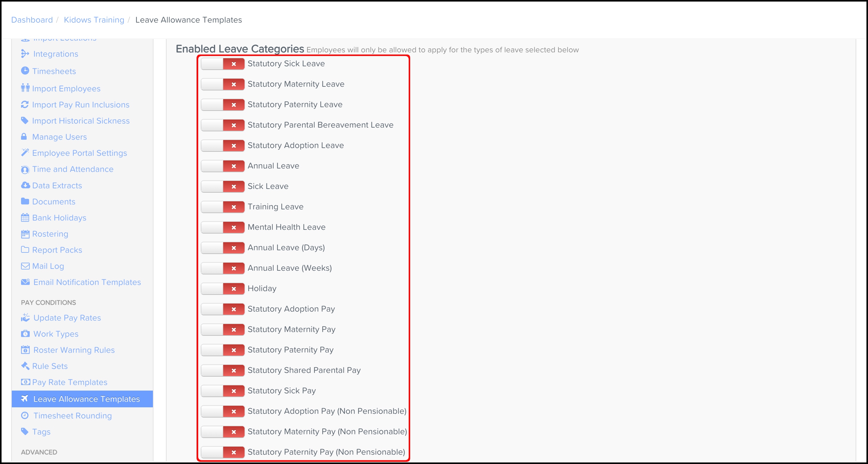Go to Dashboard breadcrumb link
The height and width of the screenshot is (464, 868).
point(32,20)
